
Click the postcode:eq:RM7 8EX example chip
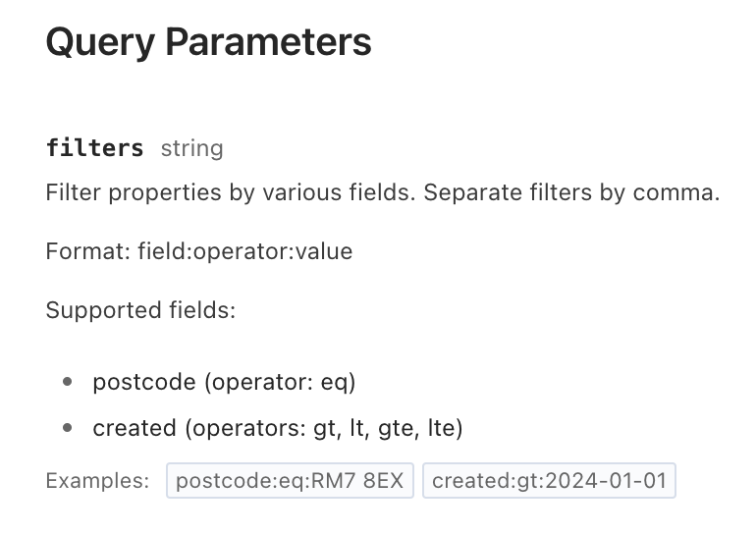(290, 481)
